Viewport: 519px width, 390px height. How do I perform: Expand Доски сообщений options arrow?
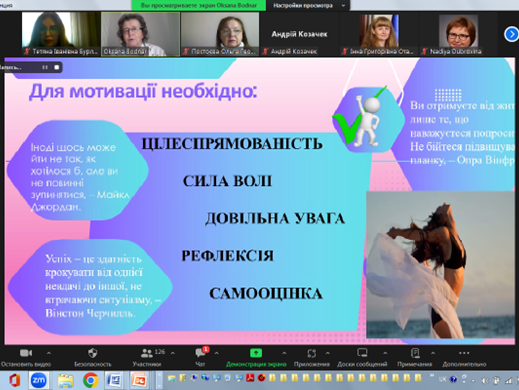coord(385,353)
